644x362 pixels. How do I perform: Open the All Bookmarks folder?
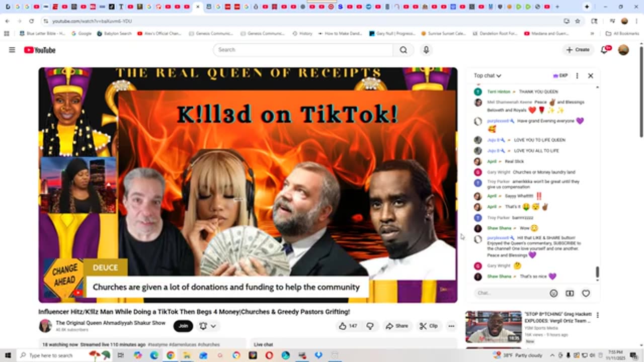622,33
